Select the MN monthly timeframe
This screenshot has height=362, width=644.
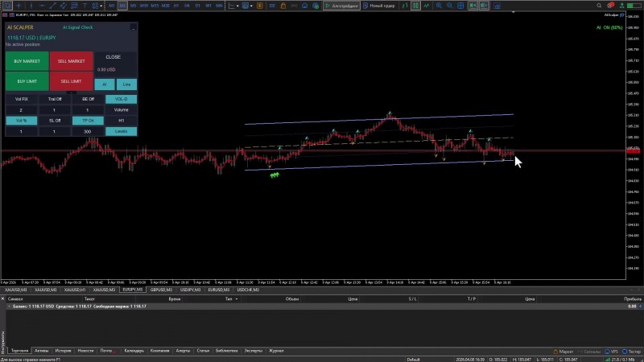pyautogui.click(x=219, y=6)
